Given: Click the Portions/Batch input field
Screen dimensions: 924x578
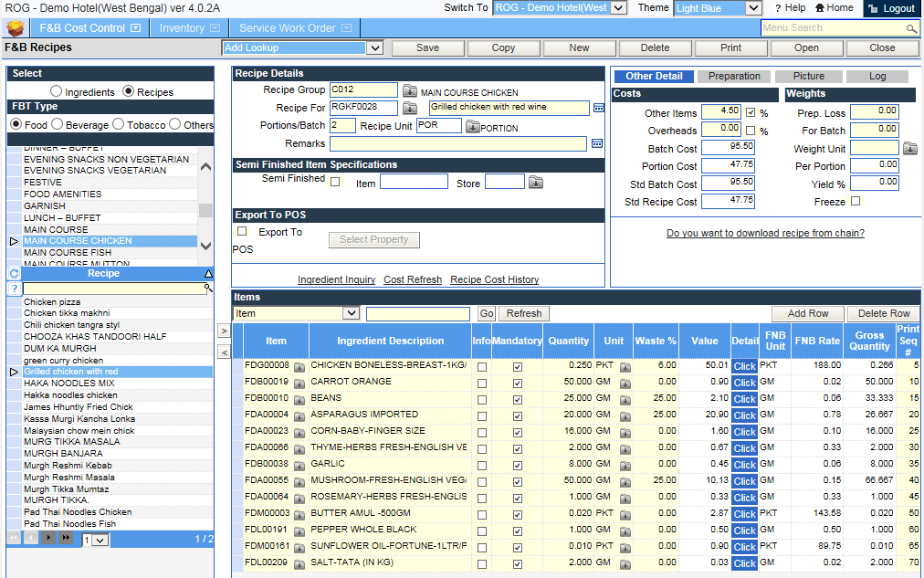Looking at the screenshot, I should [342, 125].
